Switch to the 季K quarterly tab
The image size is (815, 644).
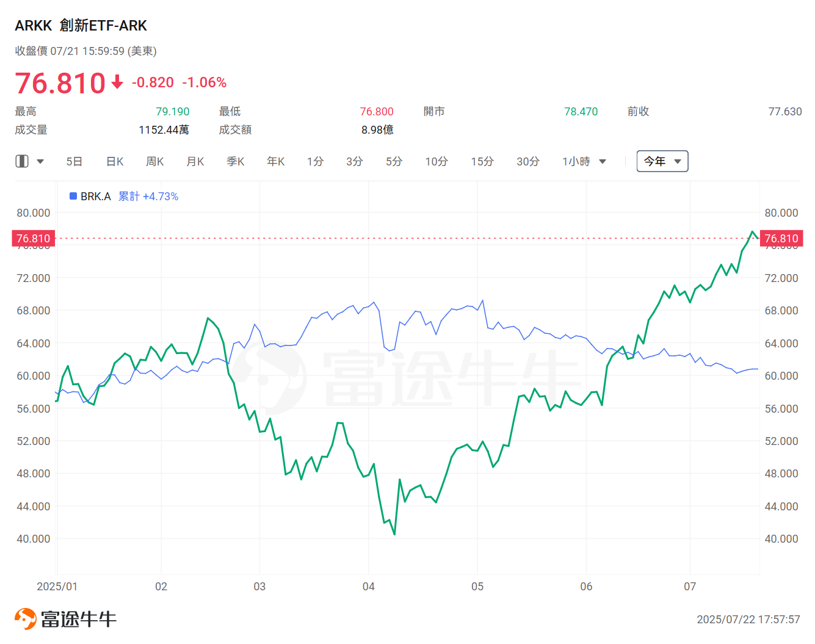pos(236,162)
